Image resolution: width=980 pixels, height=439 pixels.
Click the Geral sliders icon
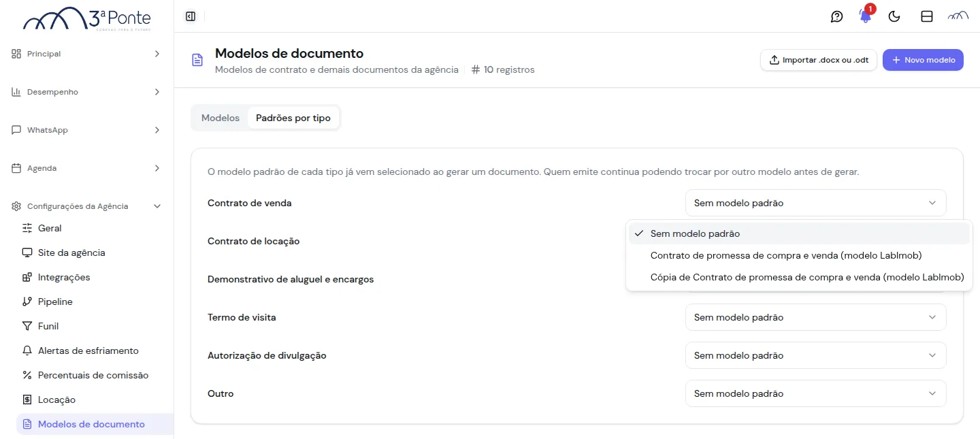tap(27, 228)
